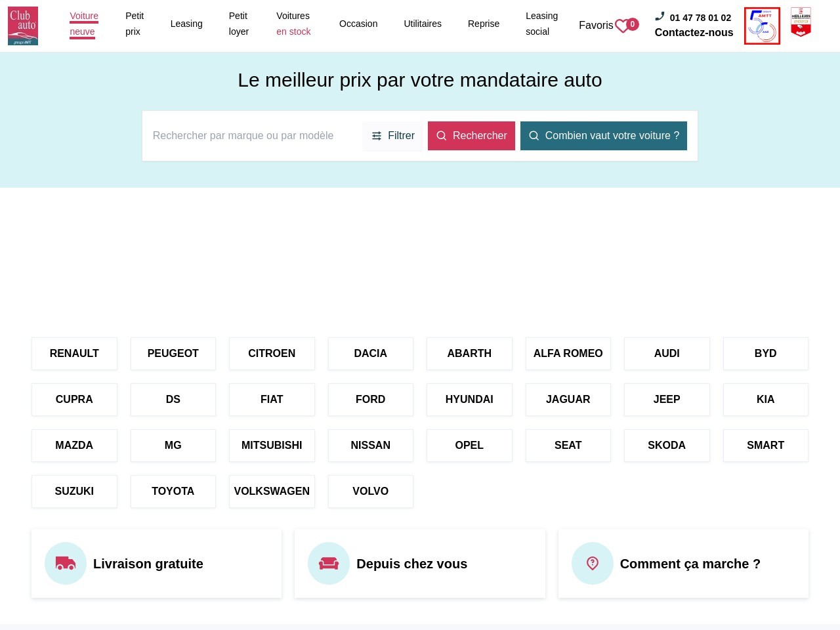Open the Filtrer search filters
840x630 pixels.
point(393,136)
